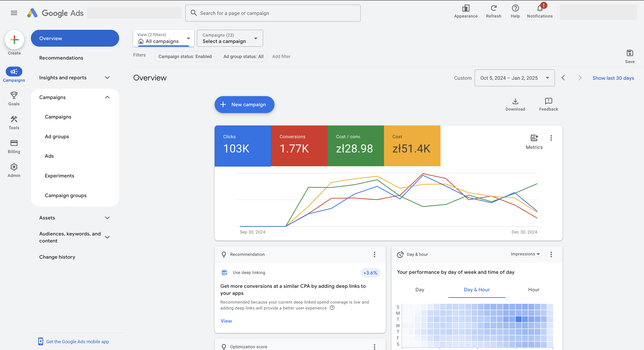Click New campaign button
This screenshot has width=644, height=350.
point(244,104)
